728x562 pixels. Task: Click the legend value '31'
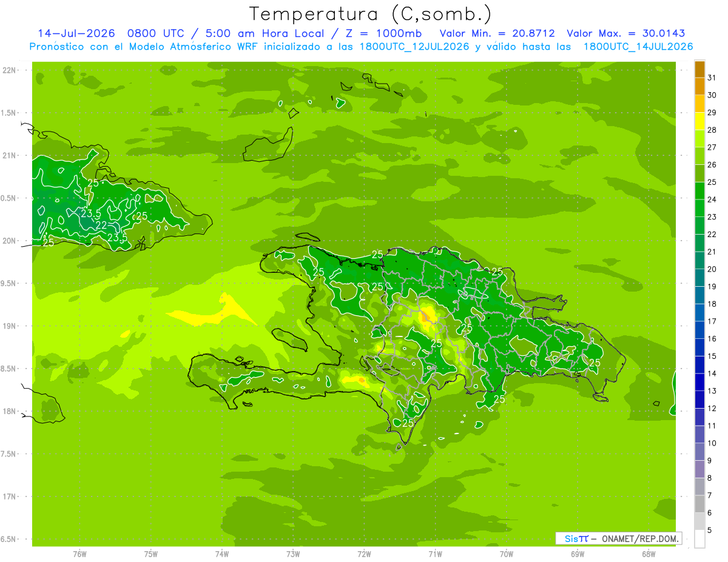pos(712,78)
